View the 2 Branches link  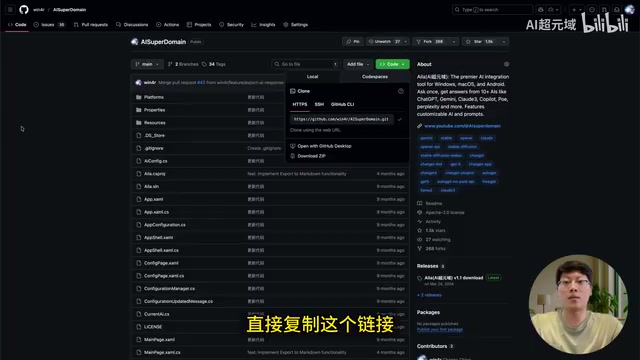point(183,64)
